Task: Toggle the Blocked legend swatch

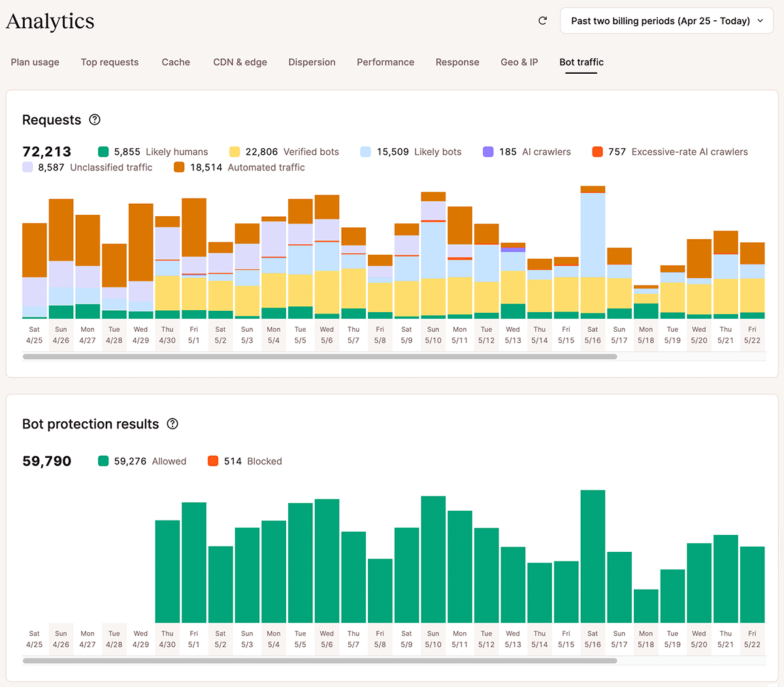Action: (x=213, y=461)
